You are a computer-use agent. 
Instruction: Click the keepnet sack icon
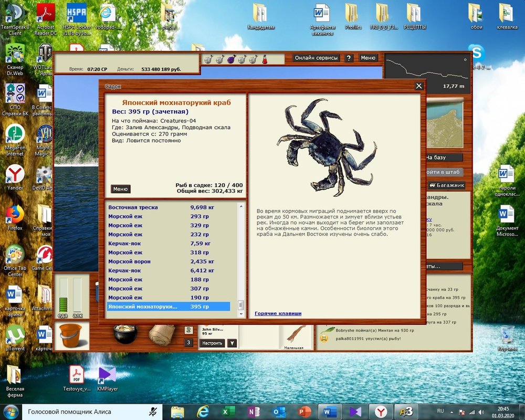(161, 335)
